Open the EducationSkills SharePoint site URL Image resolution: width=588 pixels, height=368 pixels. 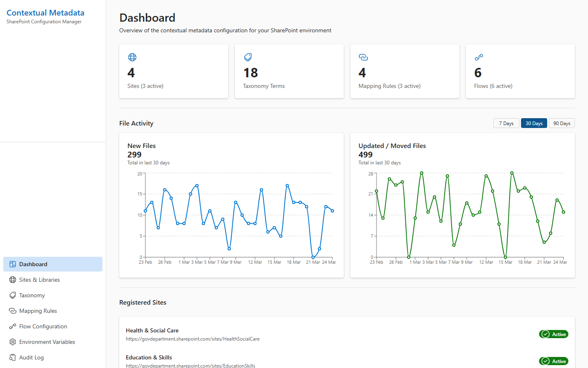190,366
